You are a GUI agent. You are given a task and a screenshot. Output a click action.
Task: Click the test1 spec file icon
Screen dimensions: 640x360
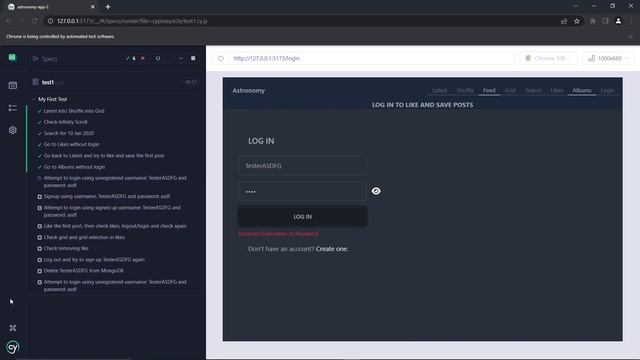tap(36, 82)
